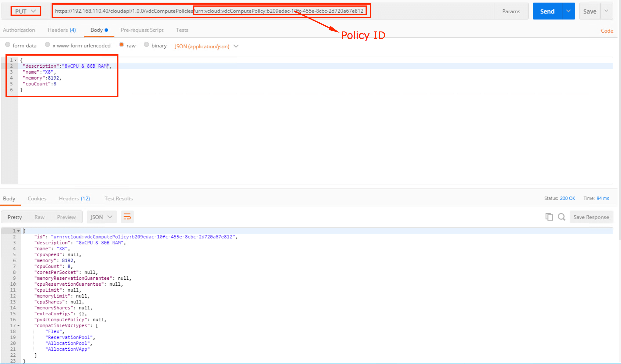Viewport: 621px width, 364px height.
Task: Select x-www-form-urlencoded body type
Action: pyautogui.click(x=48, y=45)
